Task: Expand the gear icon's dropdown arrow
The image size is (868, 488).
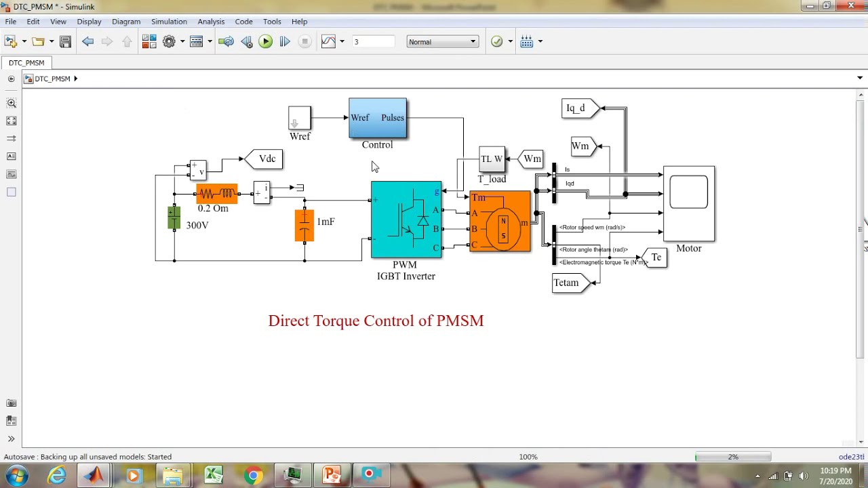Action: 182,41
